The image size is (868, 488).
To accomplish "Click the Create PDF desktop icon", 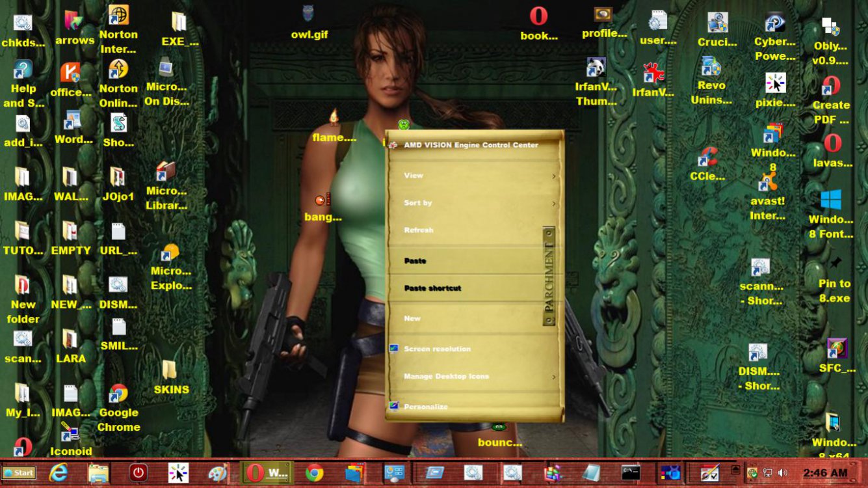I will click(831, 101).
